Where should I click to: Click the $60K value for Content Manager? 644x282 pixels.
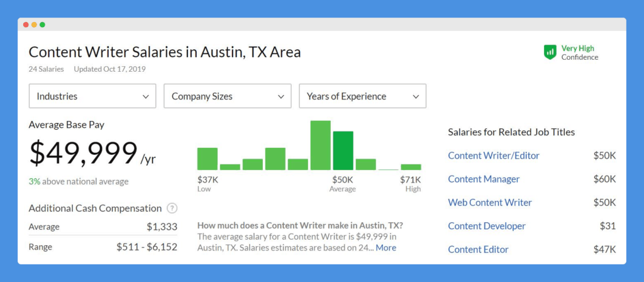[x=604, y=179]
